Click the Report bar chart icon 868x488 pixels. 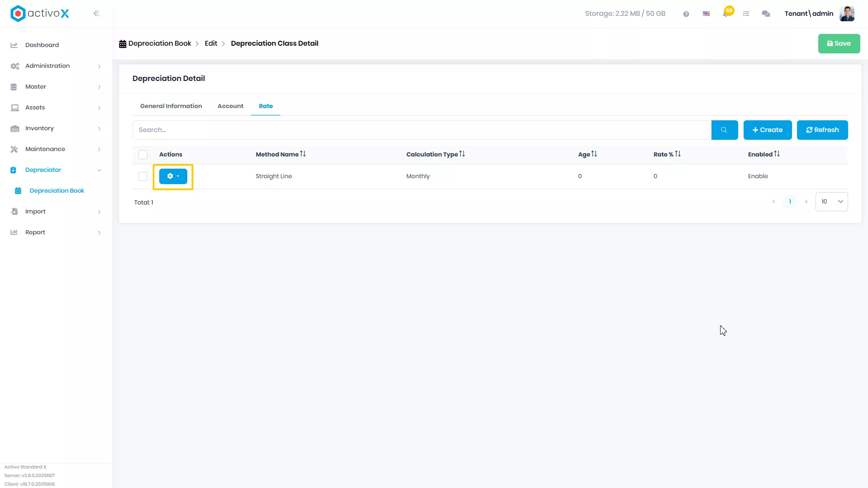click(14, 232)
